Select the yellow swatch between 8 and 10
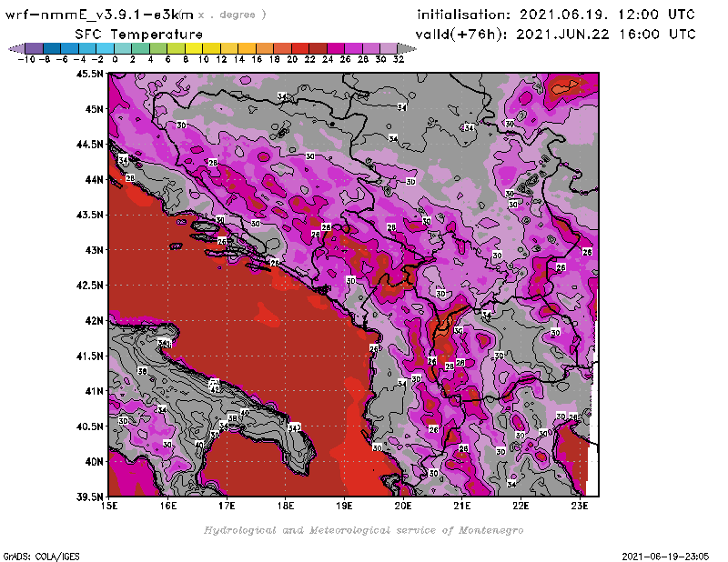Viewport: 728px width, 562px height. click(193, 48)
